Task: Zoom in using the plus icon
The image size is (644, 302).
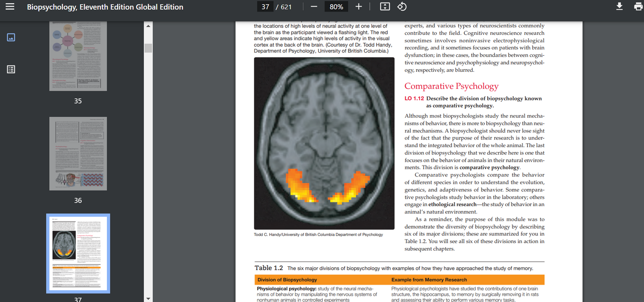Action: click(358, 6)
